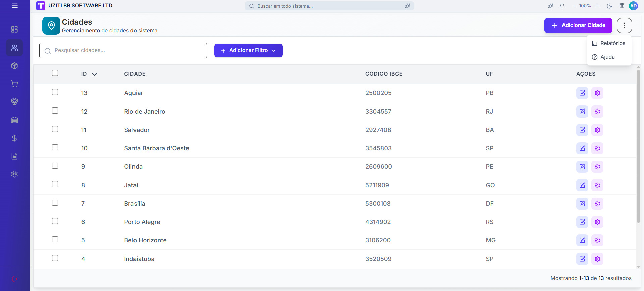Image resolution: width=644 pixels, height=291 pixels.
Task: Click settings gear for Salvador row
Action: coord(597,130)
